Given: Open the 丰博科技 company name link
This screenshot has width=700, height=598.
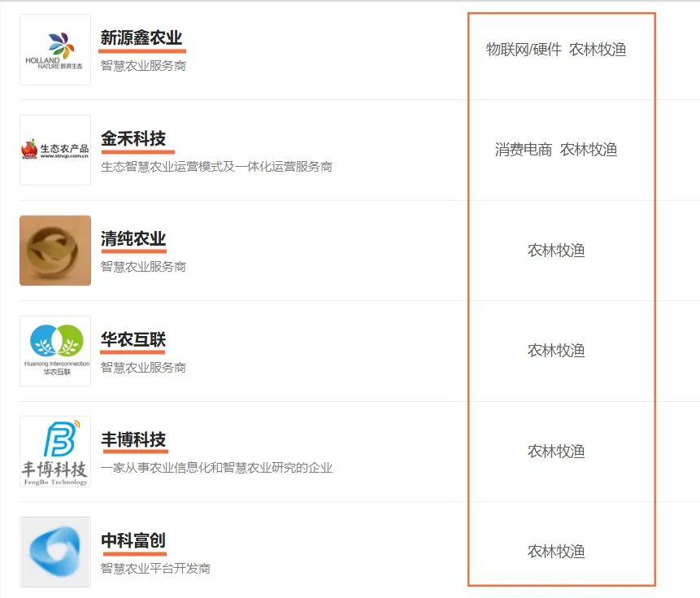Looking at the screenshot, I should (x=133, y=440).
